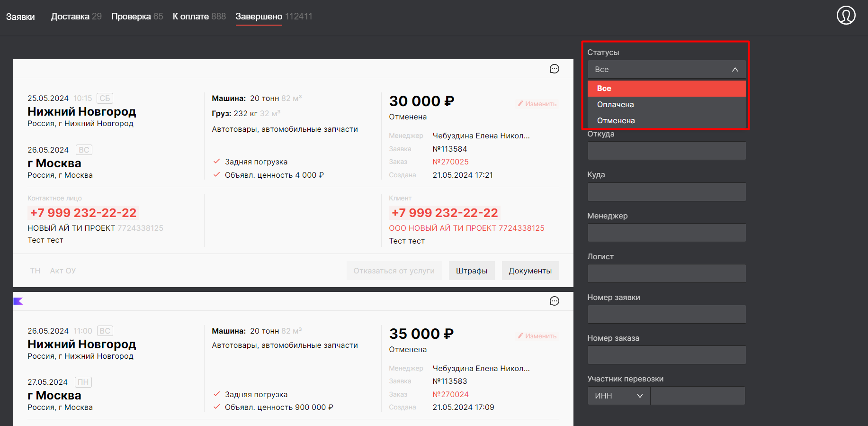Click request number '№113583'

point(450,381)
